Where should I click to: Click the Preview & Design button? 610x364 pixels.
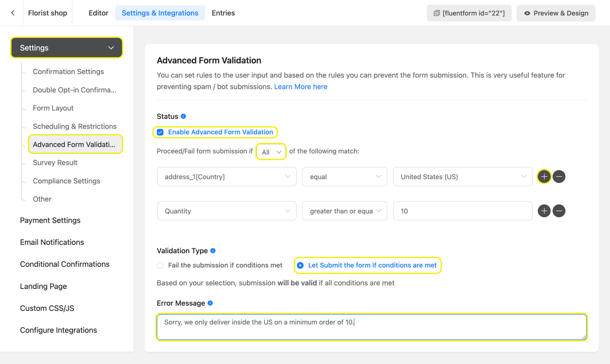tap(555, 13)
